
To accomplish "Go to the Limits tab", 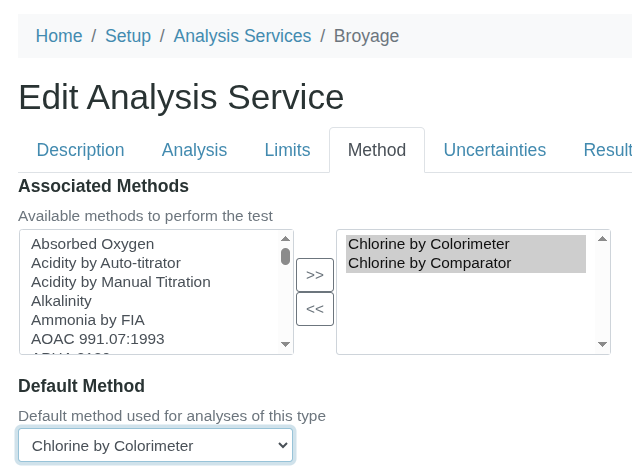I will tap(287, 150).
